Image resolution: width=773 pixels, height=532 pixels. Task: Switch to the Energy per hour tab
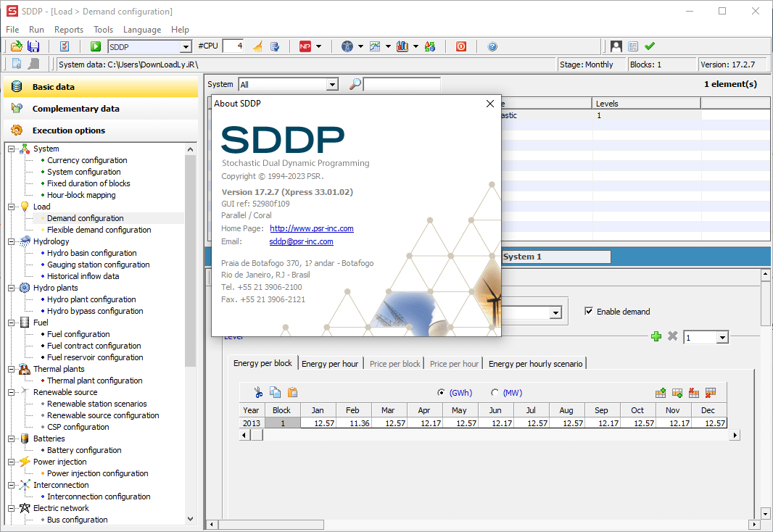tap(330, 363)
